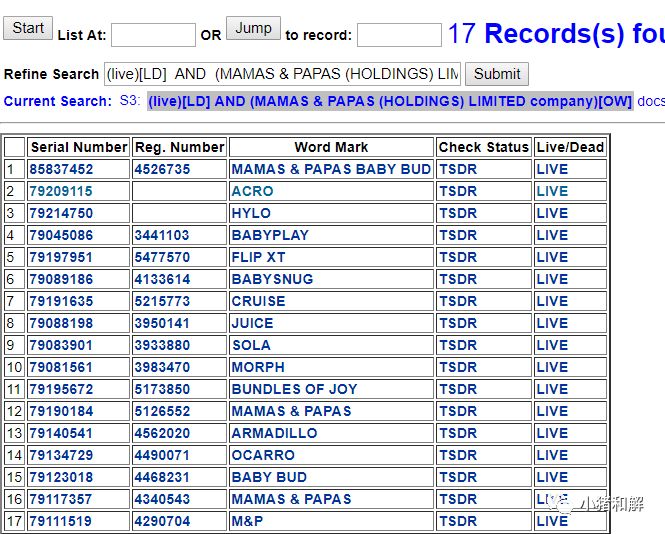Open the BABYSNUG word mark
Viewport: 665px width, 534px height.
click(x=272, y=280)
